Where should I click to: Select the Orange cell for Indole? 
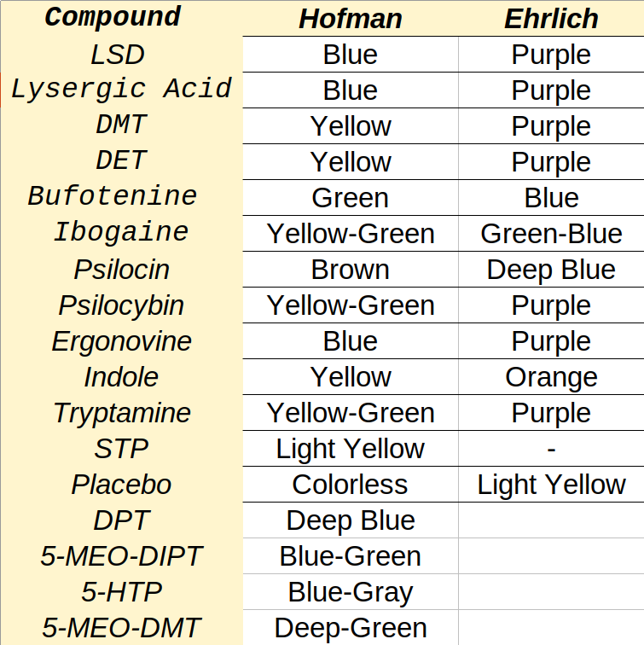coord(551,377)
